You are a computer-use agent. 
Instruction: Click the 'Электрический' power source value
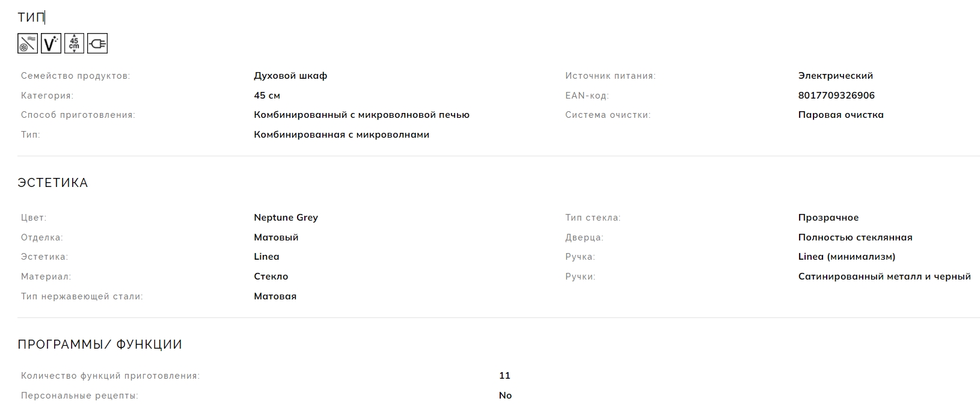[x=835, y=76]
